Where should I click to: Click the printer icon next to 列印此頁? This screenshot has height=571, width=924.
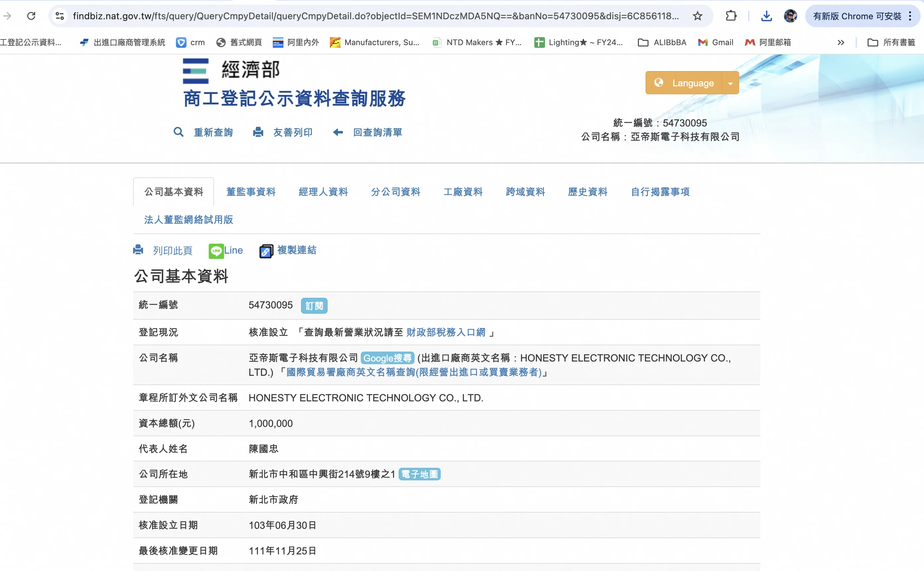138,250
